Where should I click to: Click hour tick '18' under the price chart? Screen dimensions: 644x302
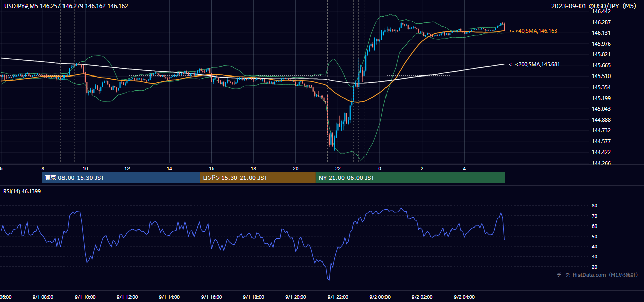254,169
